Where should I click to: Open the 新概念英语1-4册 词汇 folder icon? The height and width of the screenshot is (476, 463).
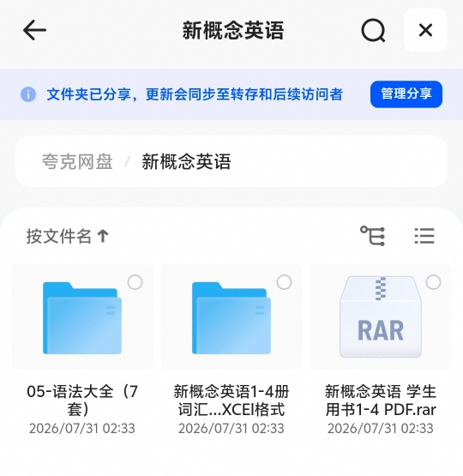[231, 318]
